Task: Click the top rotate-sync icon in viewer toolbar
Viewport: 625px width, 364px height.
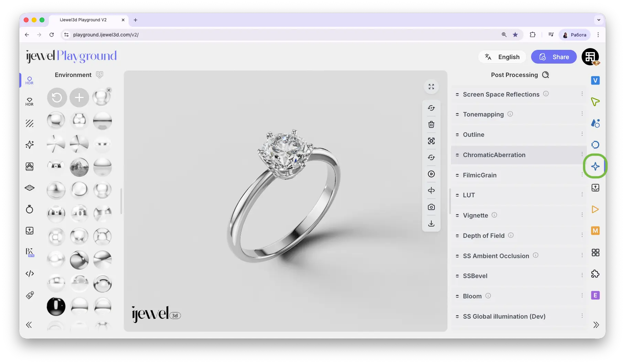Action: (431, 108)
